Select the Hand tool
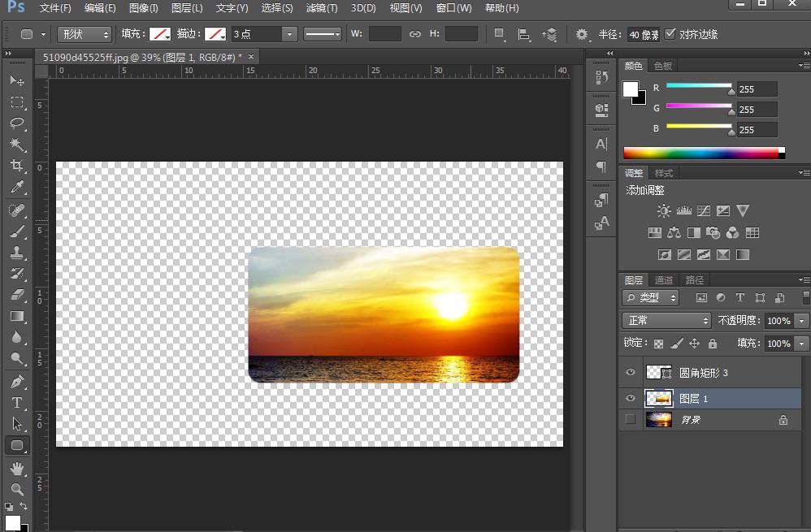 point(17,469)
